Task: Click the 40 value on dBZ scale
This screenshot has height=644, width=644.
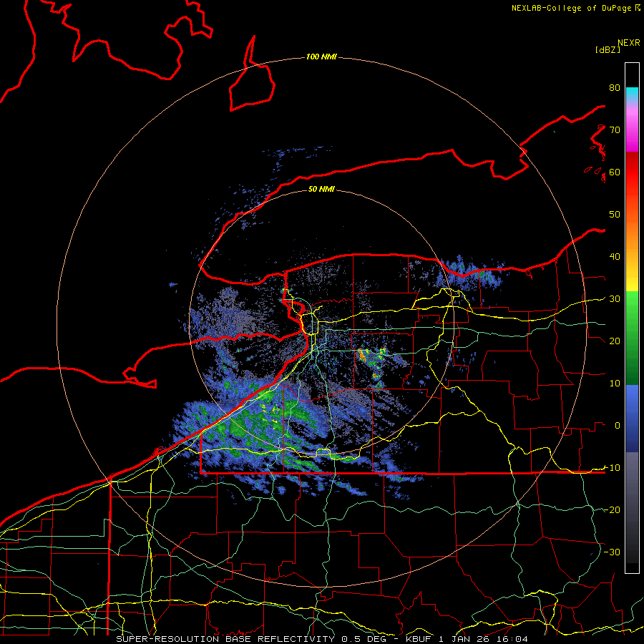Action: click(x=615, y=256)
